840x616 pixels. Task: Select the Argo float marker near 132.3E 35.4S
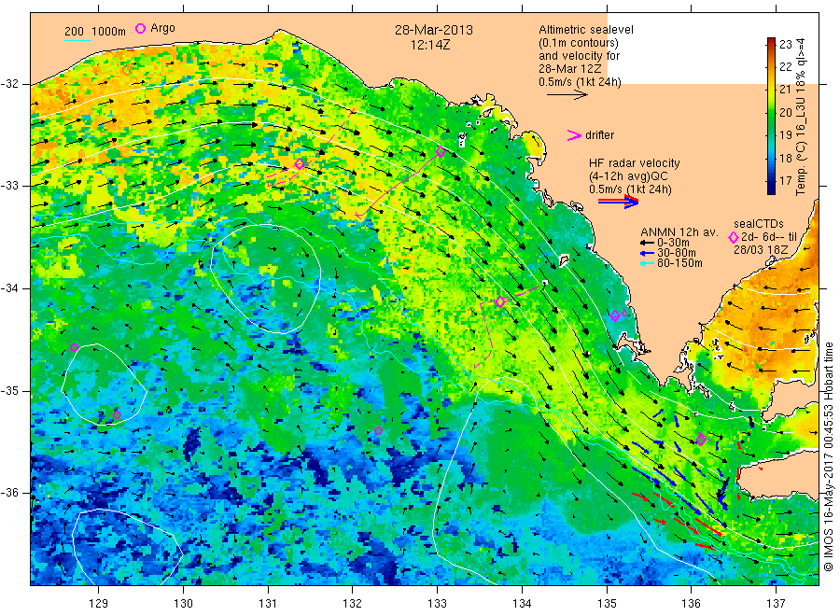(x=378, y=430)
